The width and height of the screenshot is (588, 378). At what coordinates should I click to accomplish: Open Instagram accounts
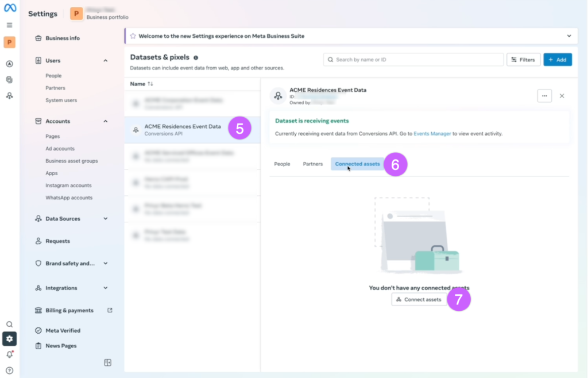pos(68,185)
